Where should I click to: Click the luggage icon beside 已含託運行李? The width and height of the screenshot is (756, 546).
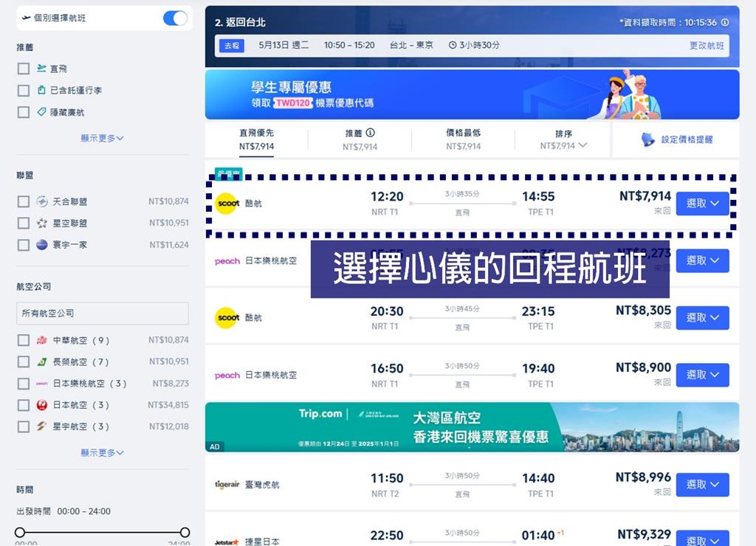click(41, 90)
